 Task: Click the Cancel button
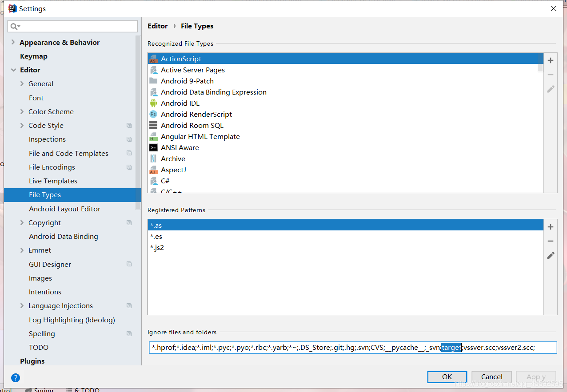point(491,377)
